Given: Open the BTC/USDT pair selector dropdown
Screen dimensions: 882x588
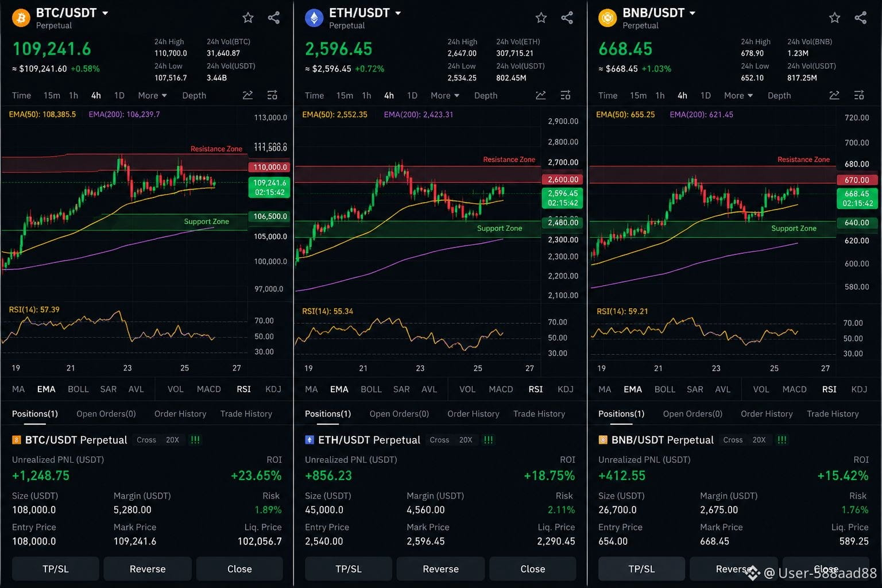Looking at the screenshot, I should (105, 13).
